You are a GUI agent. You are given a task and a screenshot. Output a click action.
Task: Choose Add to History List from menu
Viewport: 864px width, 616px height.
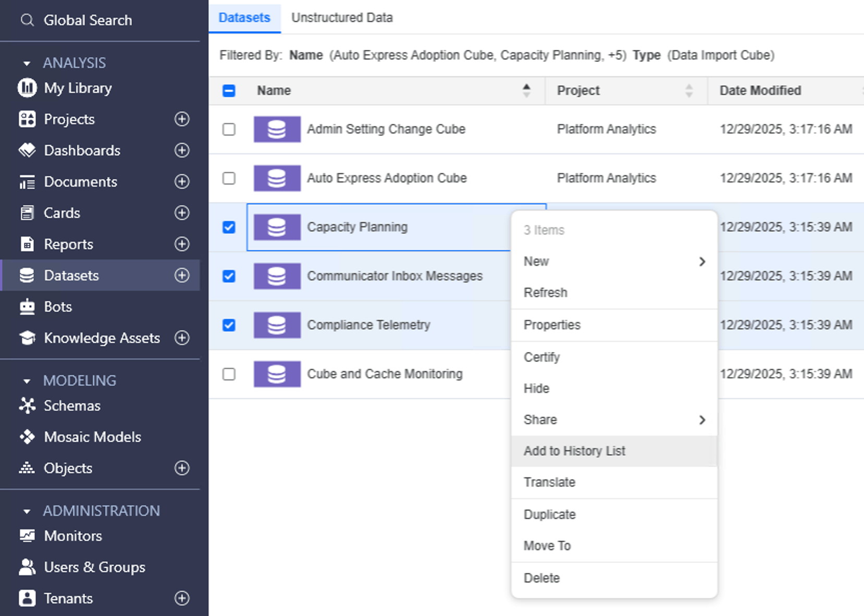point(574,451)
